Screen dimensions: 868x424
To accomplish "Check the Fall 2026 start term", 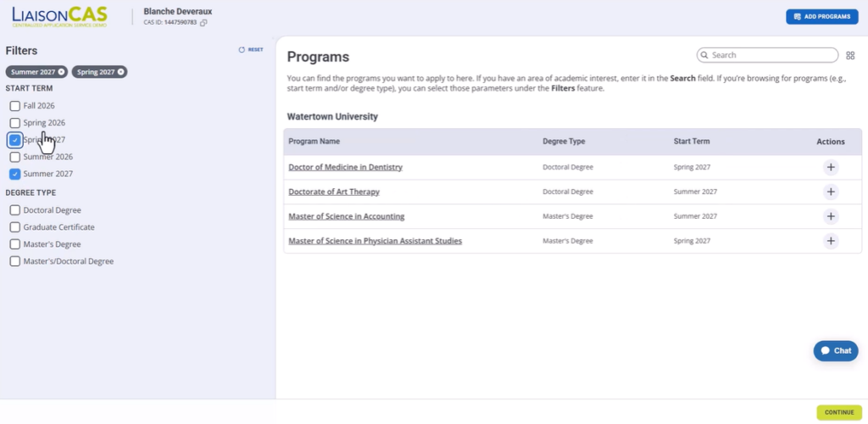I will 15,106.
